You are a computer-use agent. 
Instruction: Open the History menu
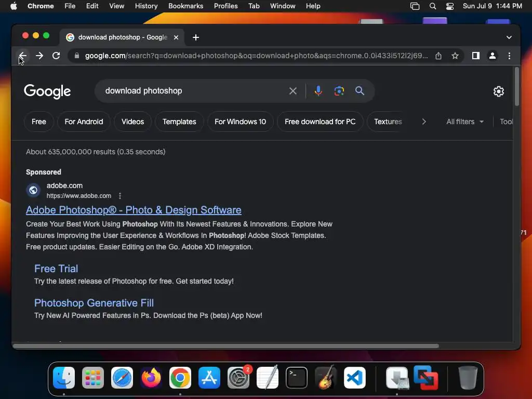pos(146,6)
